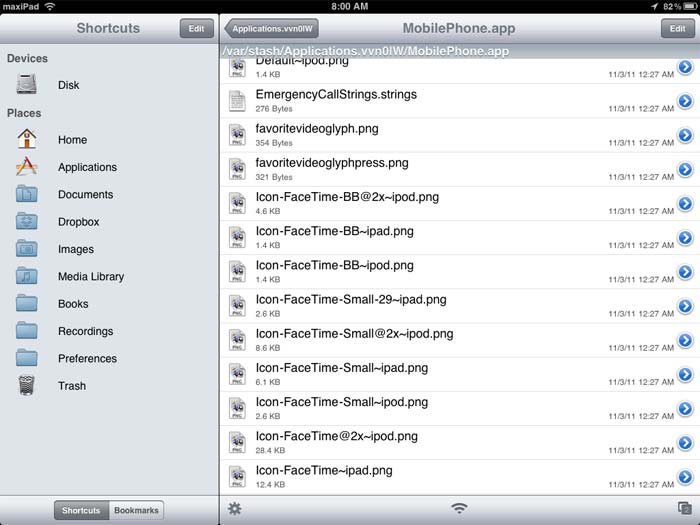Open the Applications shortcut icon
Screen dimensions: 700x525
coord(26,166)
